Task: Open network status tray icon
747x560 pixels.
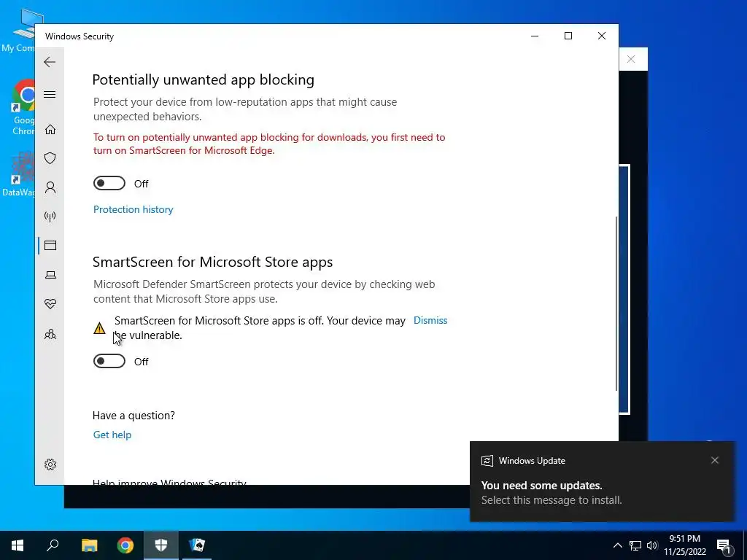Action: point(635,545)
